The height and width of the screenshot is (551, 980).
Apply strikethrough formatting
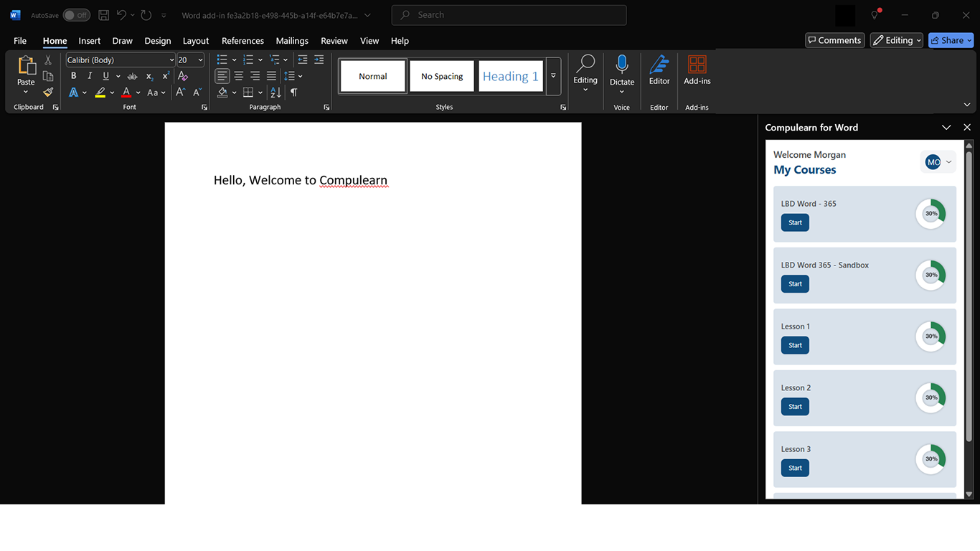coord(132,76)
